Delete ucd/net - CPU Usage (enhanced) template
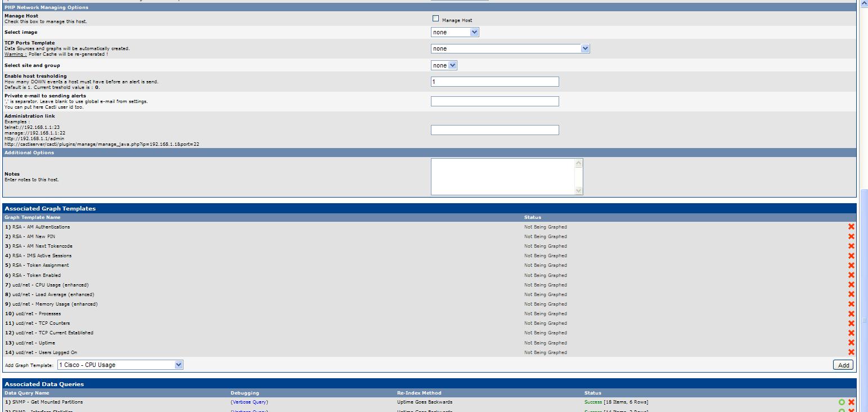This screenshot has width=868, height=412. pyautogui.click(x=851, y=285)
